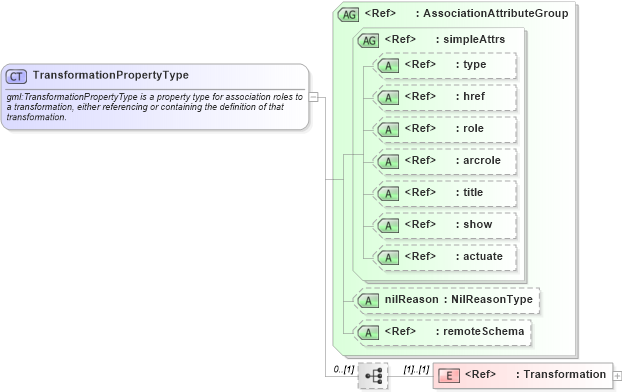Click the gml:TransformationPropertyType description text
This screenshot has height=392, width=622.
click(154, 107)
